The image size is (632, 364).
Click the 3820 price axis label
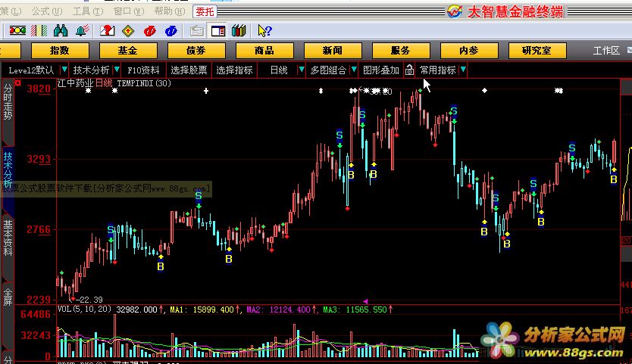pyautogui.click(x=39, y=89)
